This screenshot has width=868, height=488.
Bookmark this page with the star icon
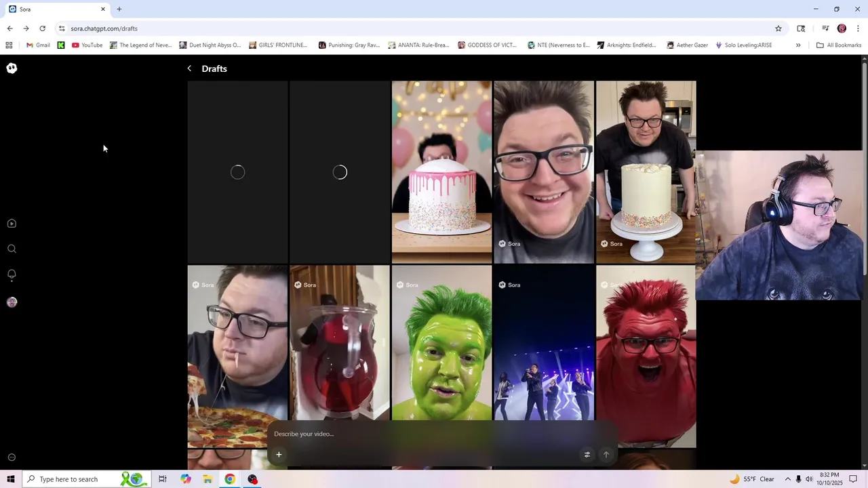coord(778,28)
